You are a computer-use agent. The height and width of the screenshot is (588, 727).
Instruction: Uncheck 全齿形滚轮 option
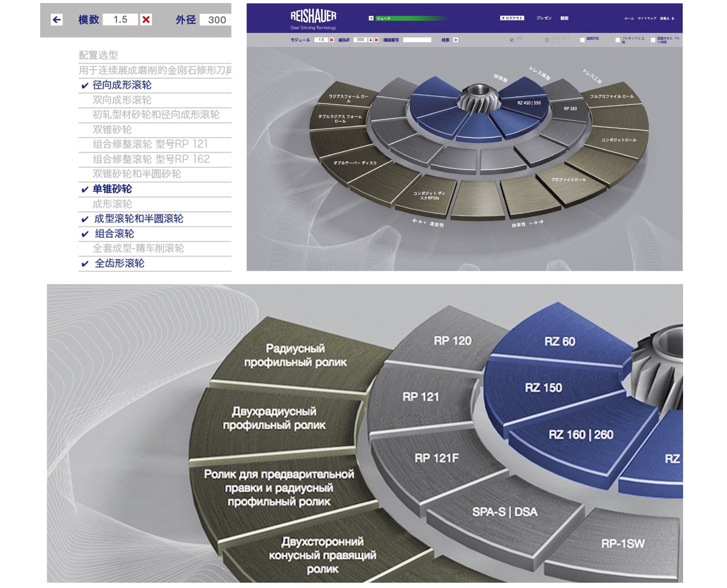point(85,264)
